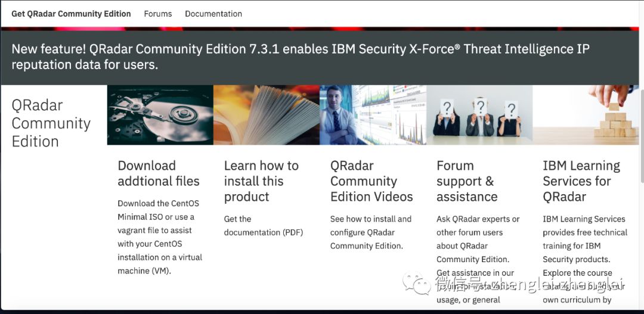This screenshot has height=314, width=644.
Task: Open IBM Learning Services for QRadar heading
Action: (x=581, y=181)
